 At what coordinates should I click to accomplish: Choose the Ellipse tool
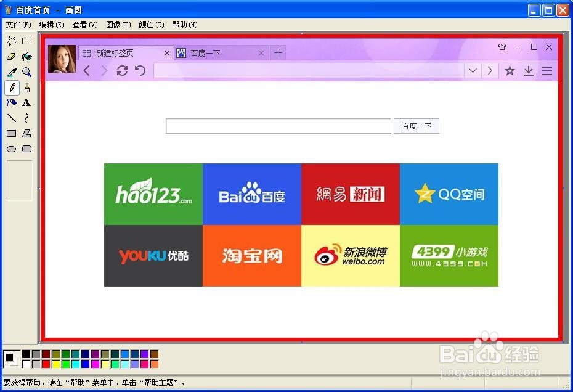pos(11,149)
